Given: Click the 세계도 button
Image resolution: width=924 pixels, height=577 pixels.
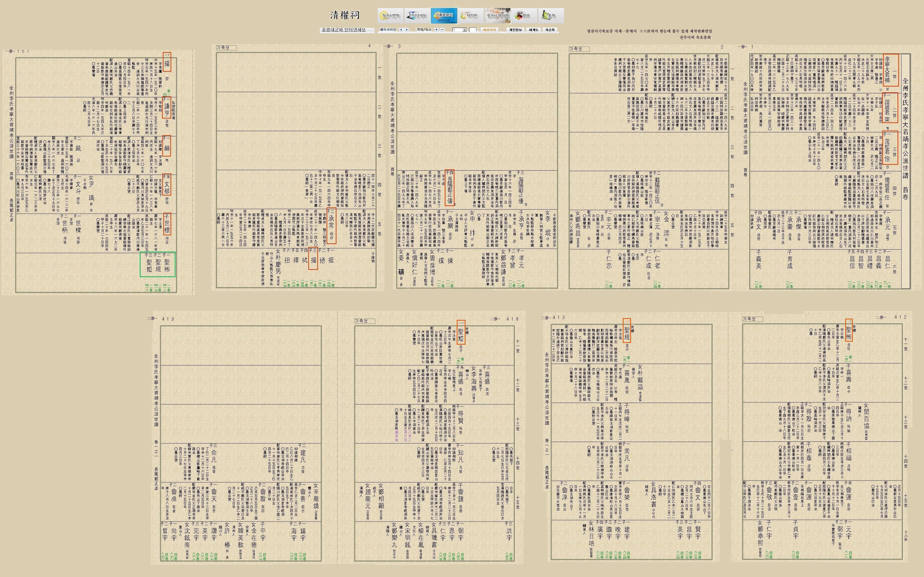Looking at the screenshot, I should coord(533,30).
